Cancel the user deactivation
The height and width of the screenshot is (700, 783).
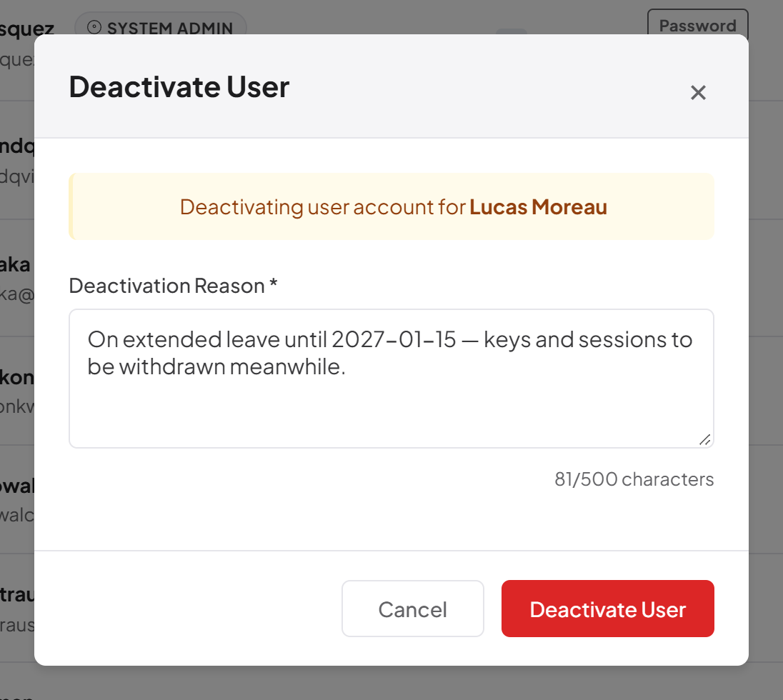click(412, 608)
